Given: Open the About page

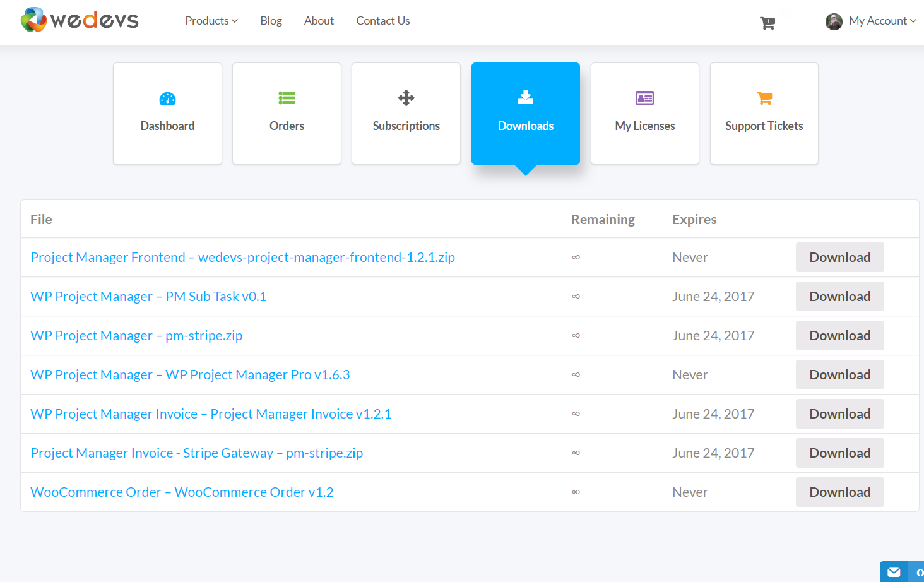Looking at the screenshot, I should point(319,21).
